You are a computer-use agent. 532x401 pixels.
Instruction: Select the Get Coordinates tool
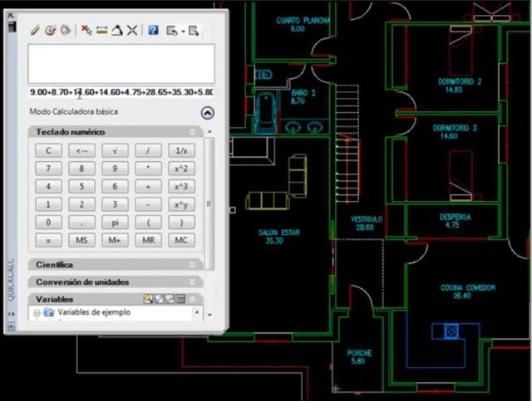tap(86, 30)
